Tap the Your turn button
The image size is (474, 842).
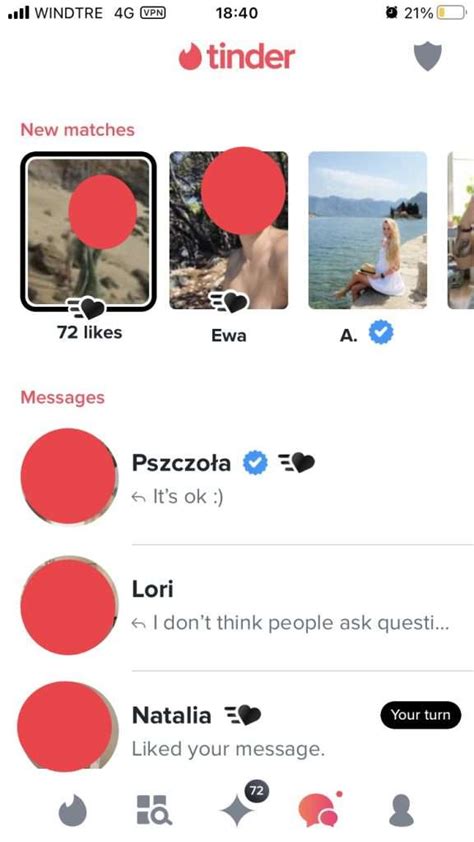click(420, 715)
